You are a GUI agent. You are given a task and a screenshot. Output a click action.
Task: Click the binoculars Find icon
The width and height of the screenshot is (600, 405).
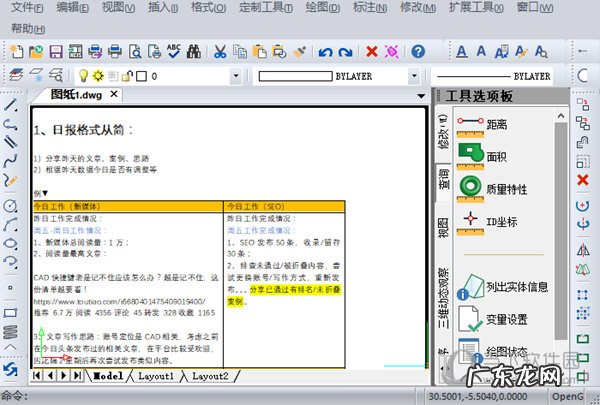point(194,51)
